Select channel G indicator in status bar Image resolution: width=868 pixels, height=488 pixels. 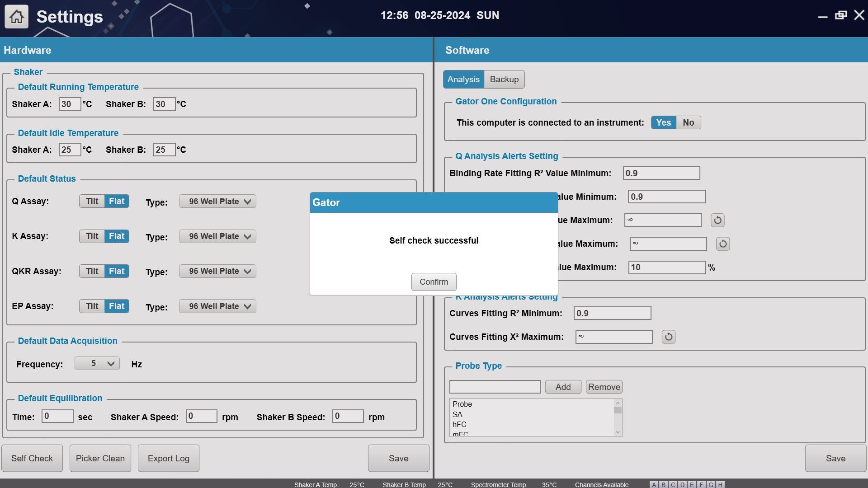(x=711, y=484)
